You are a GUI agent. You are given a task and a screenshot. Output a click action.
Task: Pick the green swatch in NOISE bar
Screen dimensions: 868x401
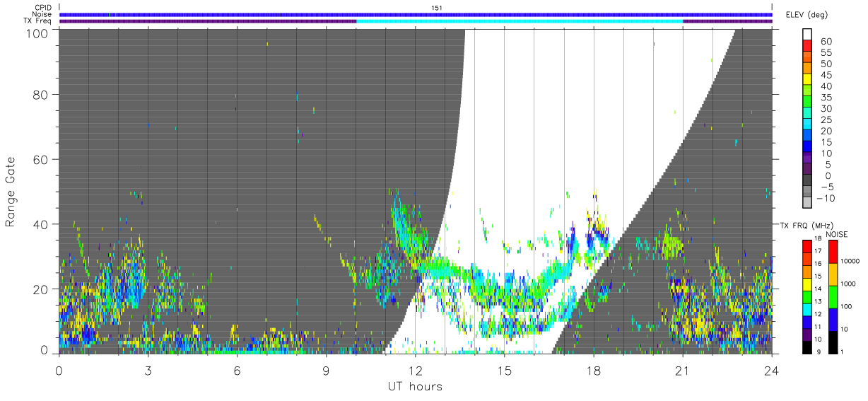tap(833, 297)
